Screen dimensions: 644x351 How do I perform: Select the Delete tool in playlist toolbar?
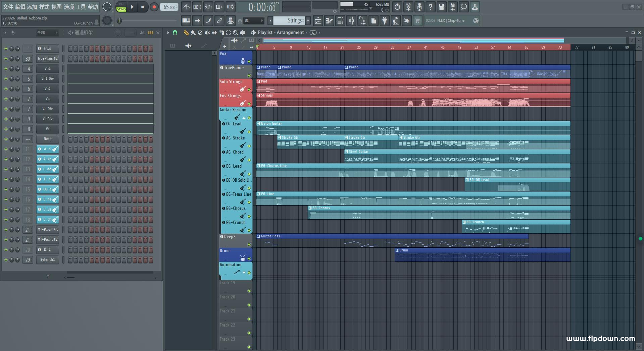(x=200, y=33)
